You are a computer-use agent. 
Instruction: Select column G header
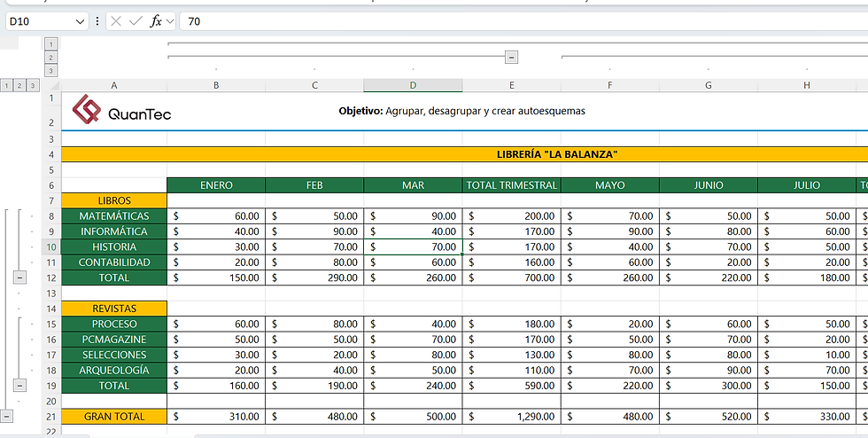coord(709,85)
